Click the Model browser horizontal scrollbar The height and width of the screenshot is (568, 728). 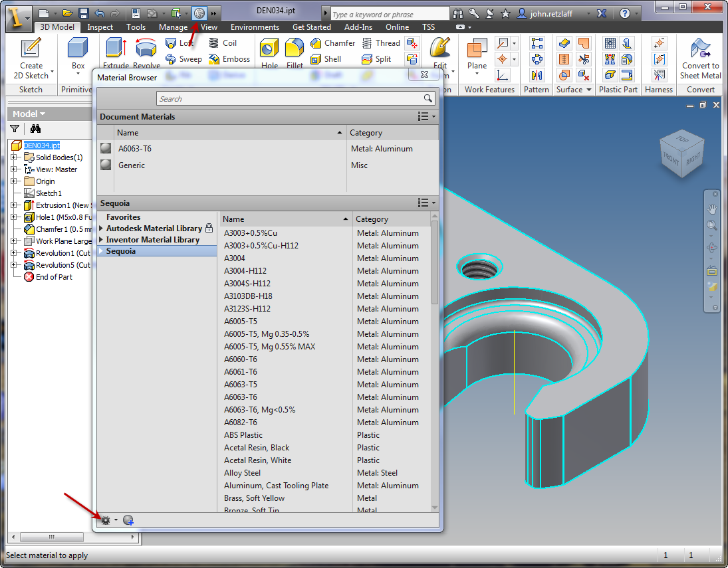tap(52, 537)
